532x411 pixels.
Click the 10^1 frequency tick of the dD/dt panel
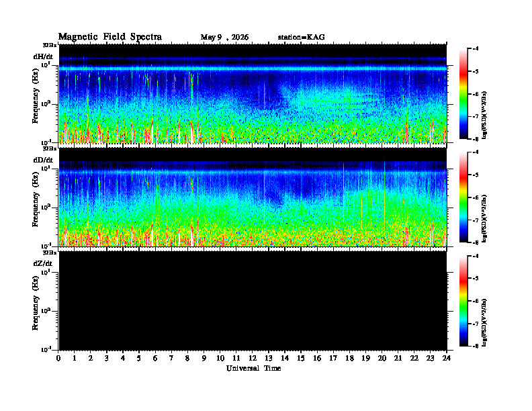(x=46, y=168)
